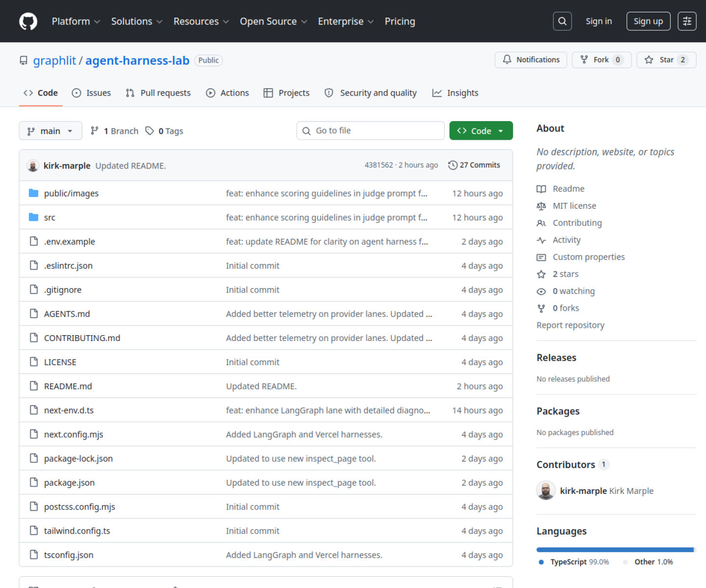Click the commits history clock icon
Viewport: 706px width, 588px height.
coord(453,165)
